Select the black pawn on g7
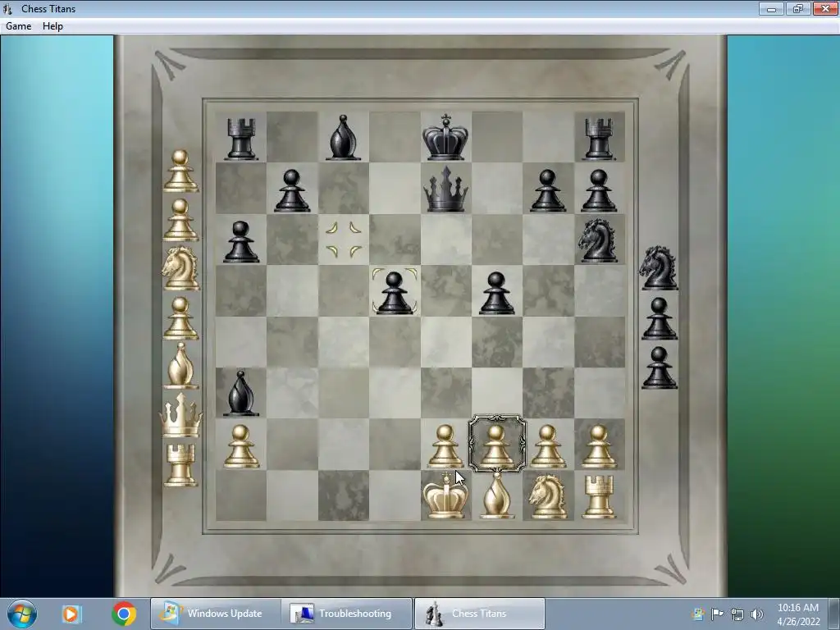This screenshot has width=840, height=630. pos(547,190)
